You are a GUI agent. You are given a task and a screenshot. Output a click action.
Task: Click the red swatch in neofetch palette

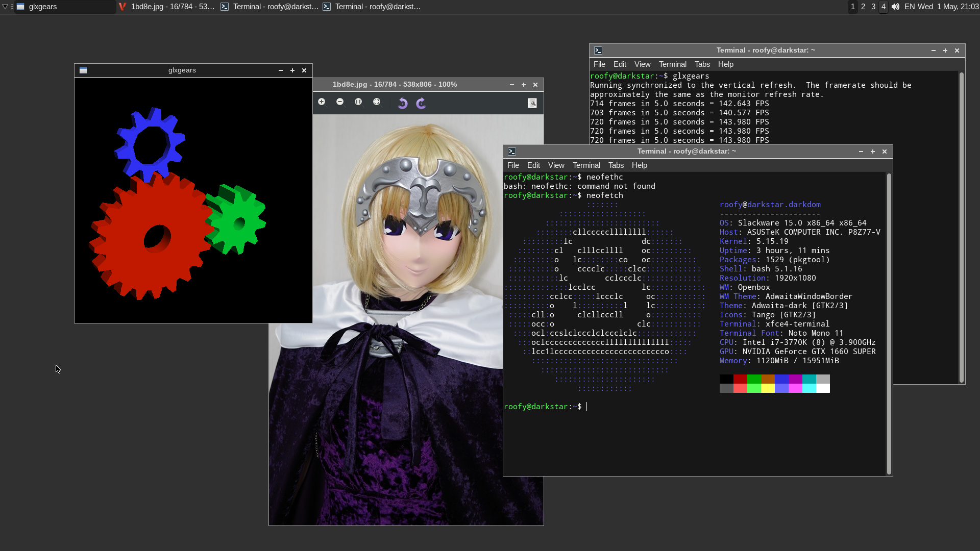(x=740, y=379)
